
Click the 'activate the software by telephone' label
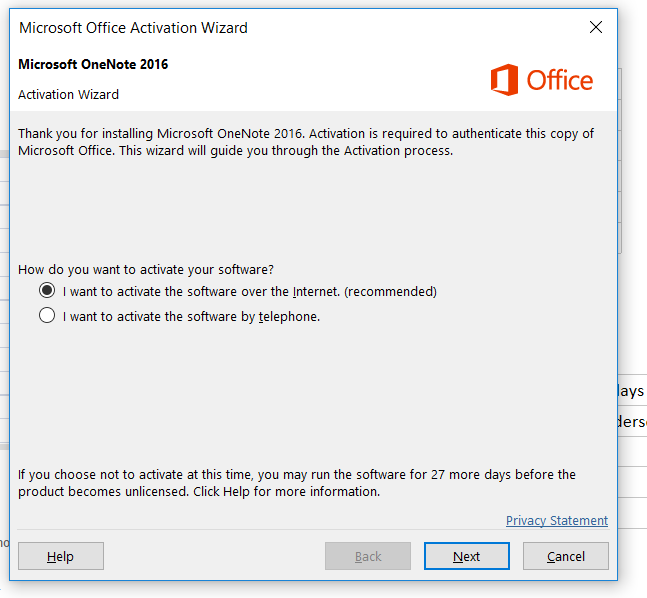coord(191,317)
